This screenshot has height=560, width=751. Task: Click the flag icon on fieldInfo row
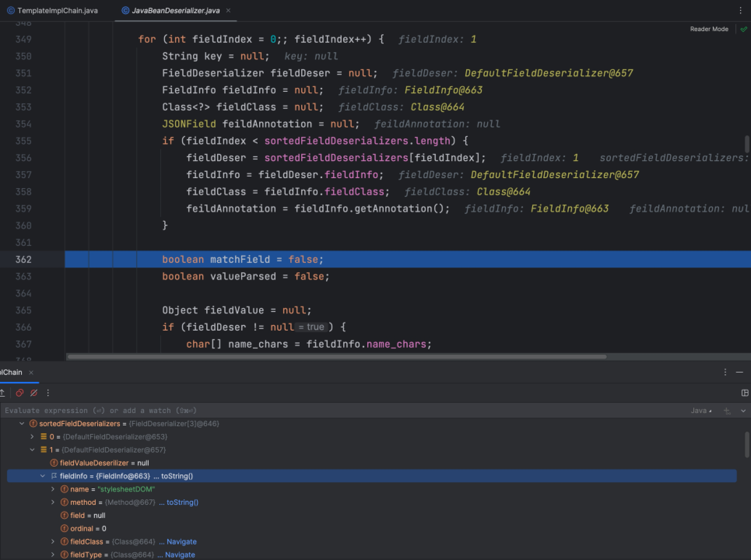54,476
